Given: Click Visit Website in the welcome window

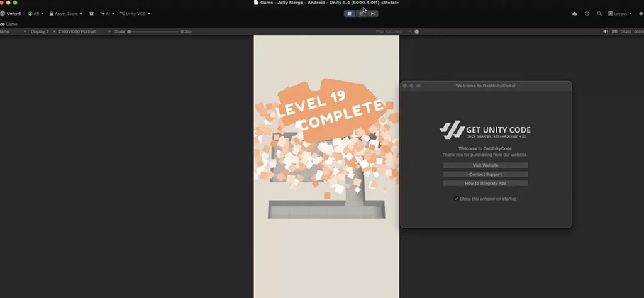Looking at the screenshot, I should click(486, 165).
